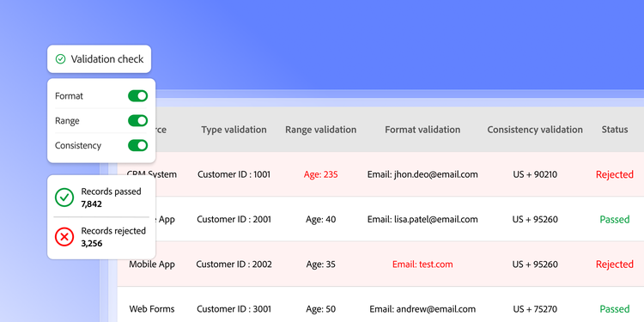
Task: Click the Customer ID : 3001 cell
Action: click(234, 309)
